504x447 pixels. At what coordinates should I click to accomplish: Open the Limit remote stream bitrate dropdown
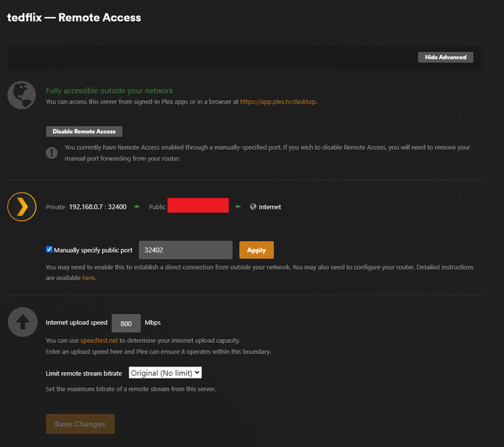(x=165, y=372)
